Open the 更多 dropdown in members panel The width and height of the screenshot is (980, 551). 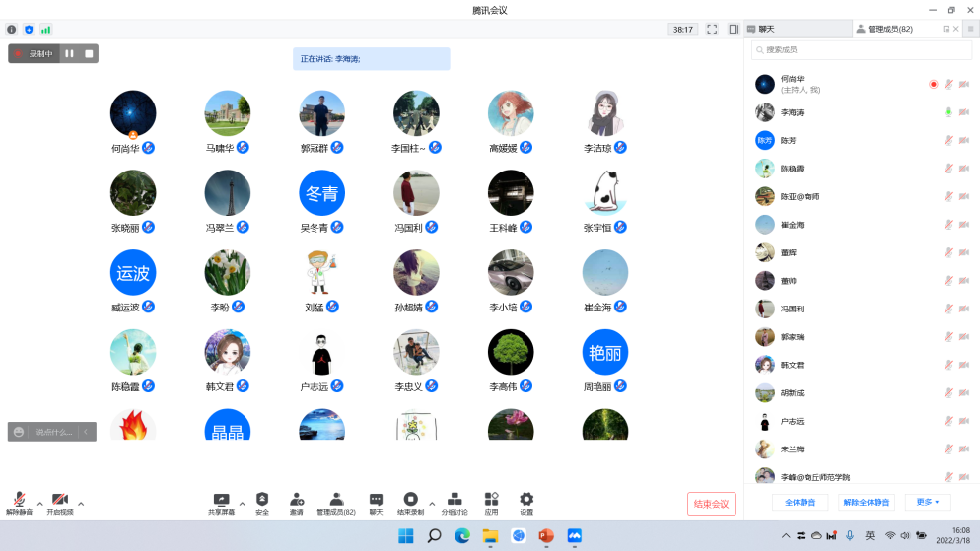tap(927, 502)
